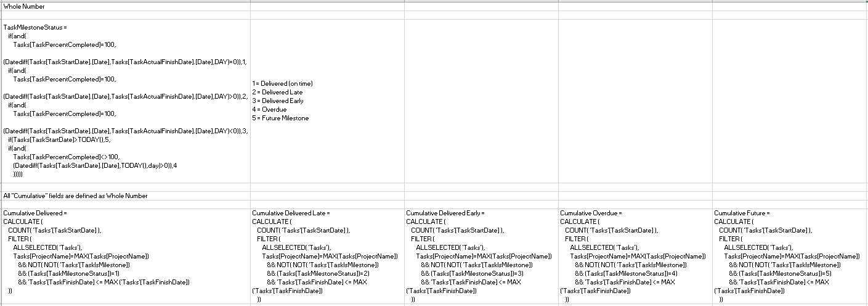
Task: Click the Cumulative Future formula cell
Action: coord(790,256)
